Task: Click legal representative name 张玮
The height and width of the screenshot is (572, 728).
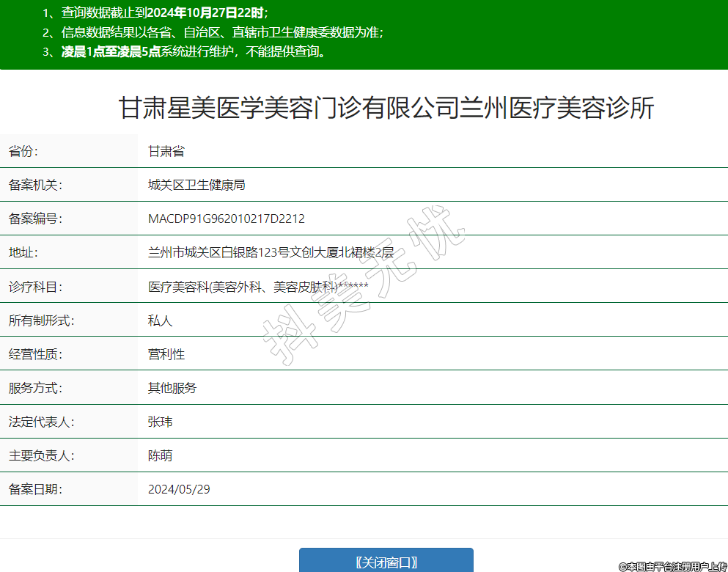Action: 160,422
